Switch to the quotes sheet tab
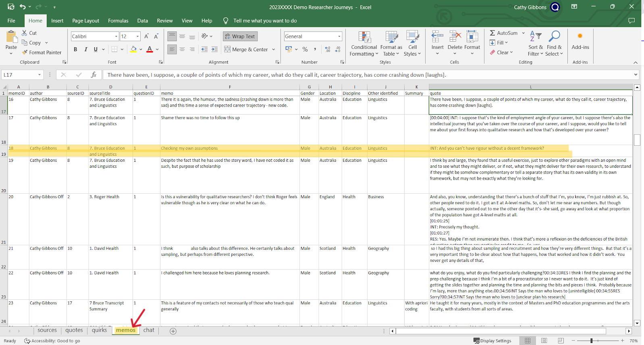 [x=74, y=330]
